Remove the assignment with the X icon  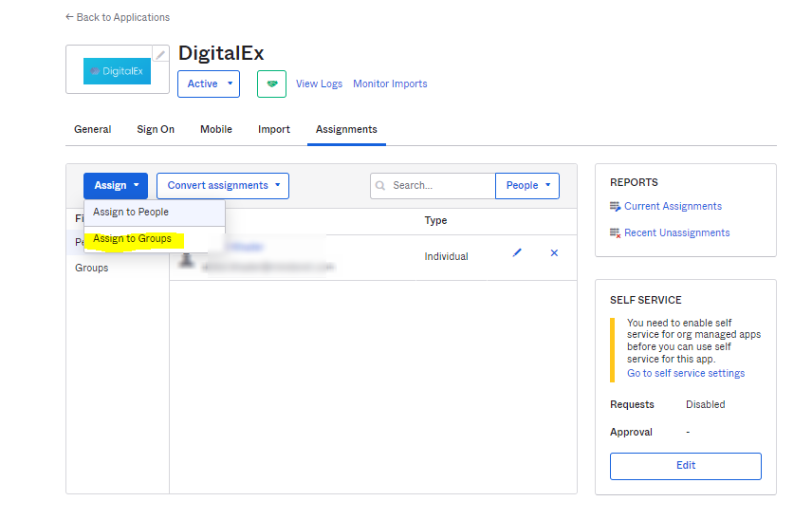(x=554, y=253)
